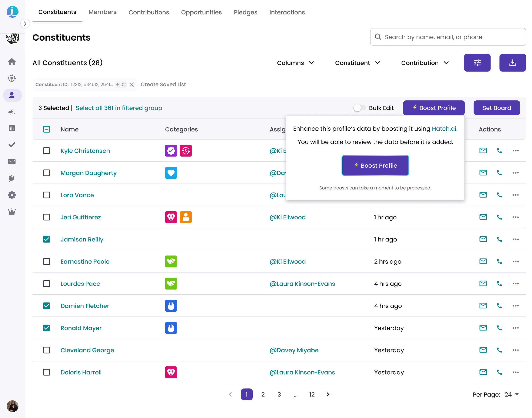Switch to the Pledges tab
The width and height of the screenshot is (532, 418).
(245, 12)
